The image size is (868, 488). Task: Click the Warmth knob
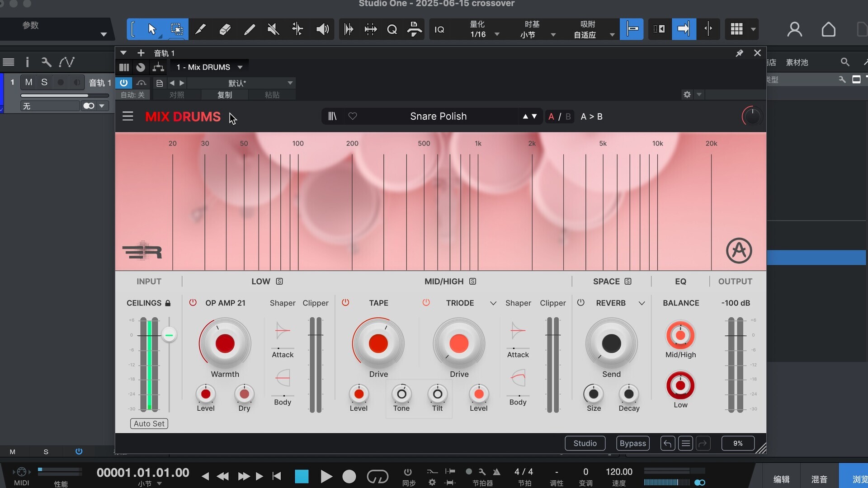click(x=225, y=343)
